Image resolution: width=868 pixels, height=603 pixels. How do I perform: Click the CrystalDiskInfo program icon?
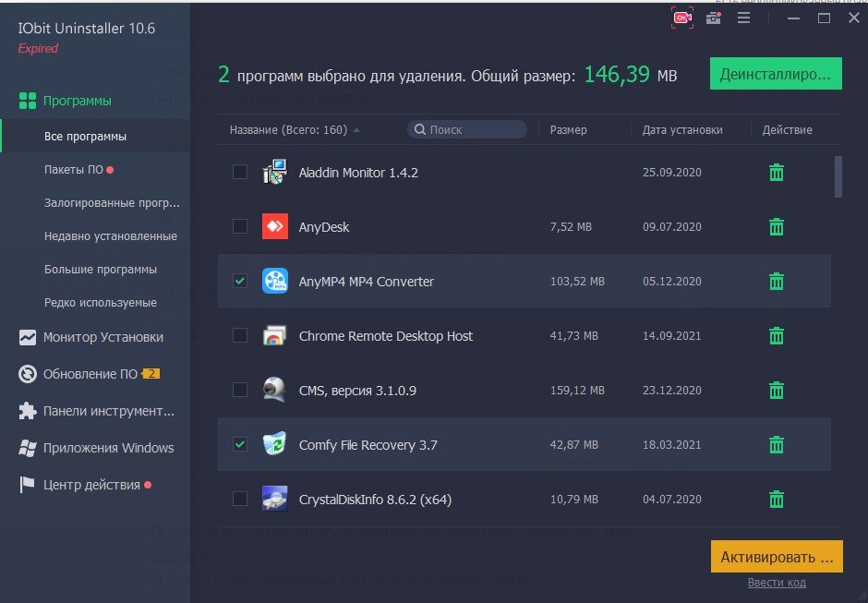tap(274, 499)
